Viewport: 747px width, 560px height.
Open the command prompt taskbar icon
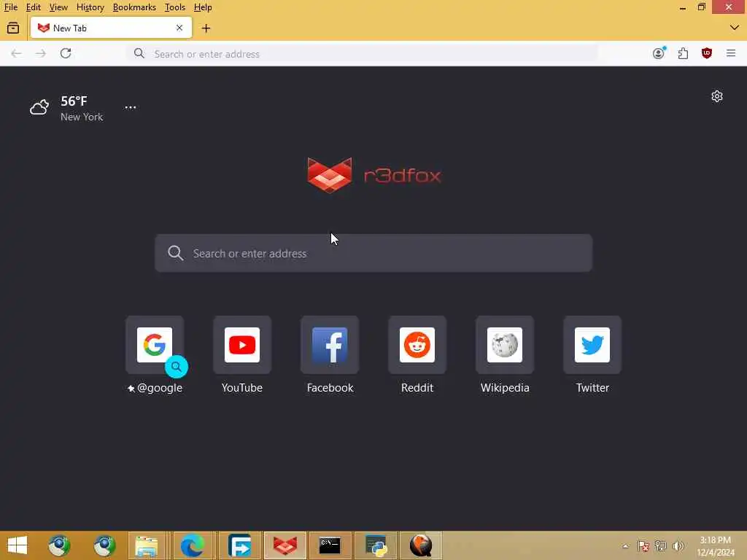330,545
